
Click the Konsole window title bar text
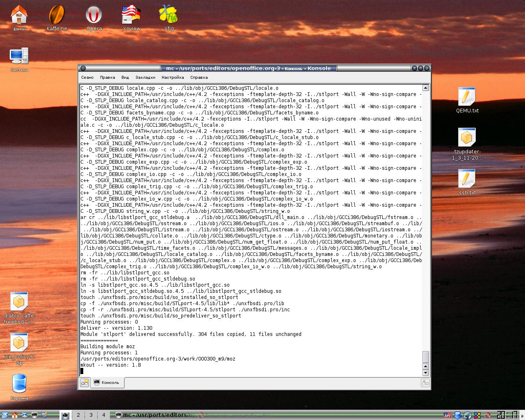[x=248, y=68]
